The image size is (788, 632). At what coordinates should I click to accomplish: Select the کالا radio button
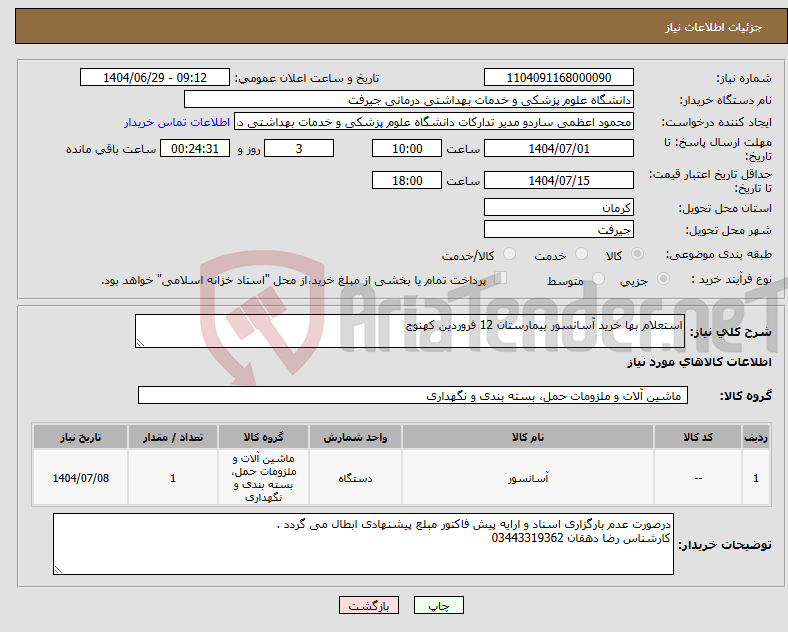pyautogui.click(x=637, y=254)
